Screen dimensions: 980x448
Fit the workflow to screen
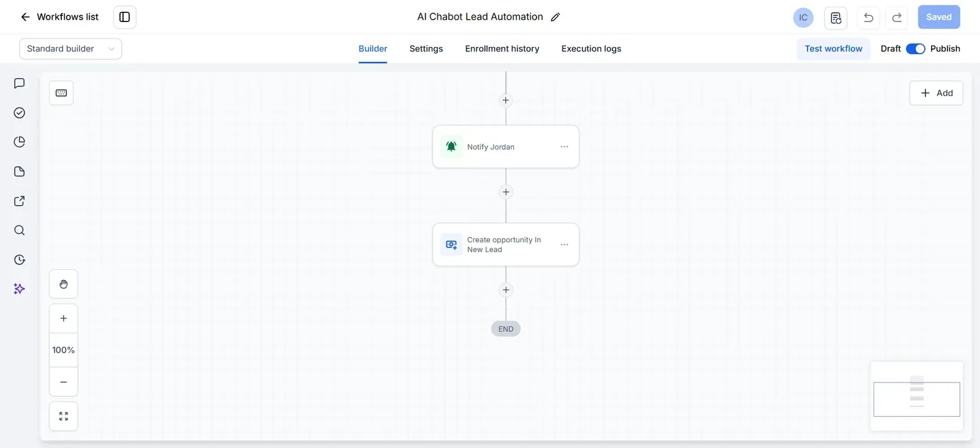64,416
